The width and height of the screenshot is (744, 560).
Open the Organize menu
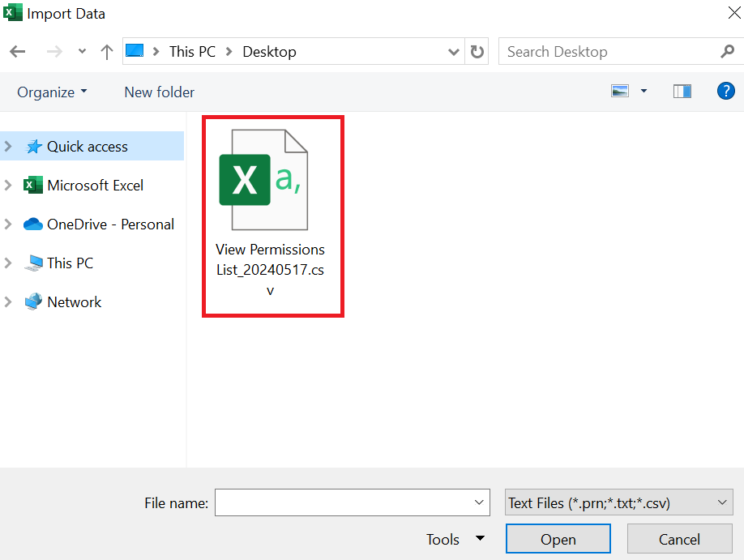[x=52, y=92]
